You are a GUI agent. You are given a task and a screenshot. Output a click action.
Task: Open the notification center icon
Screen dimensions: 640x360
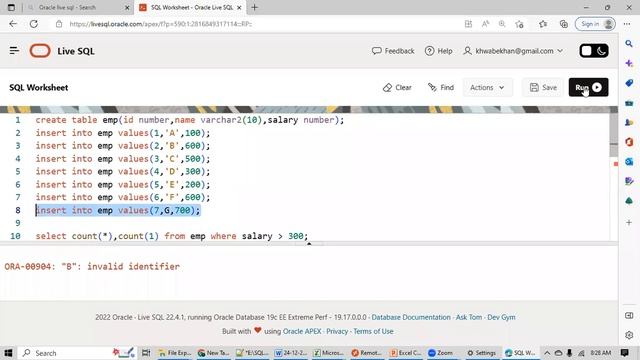(624, 353)
